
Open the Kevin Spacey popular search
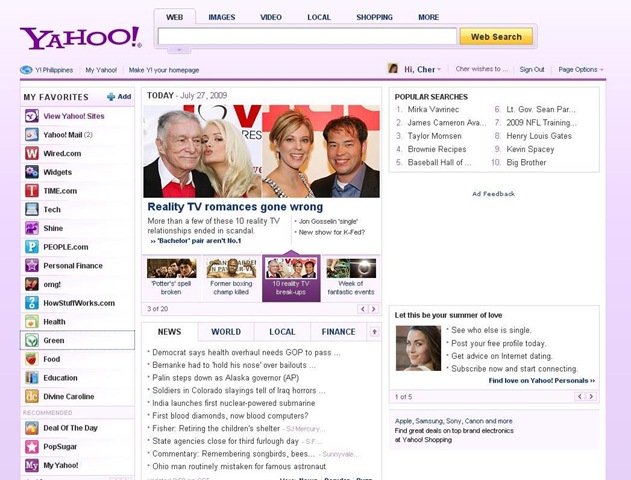530,149
